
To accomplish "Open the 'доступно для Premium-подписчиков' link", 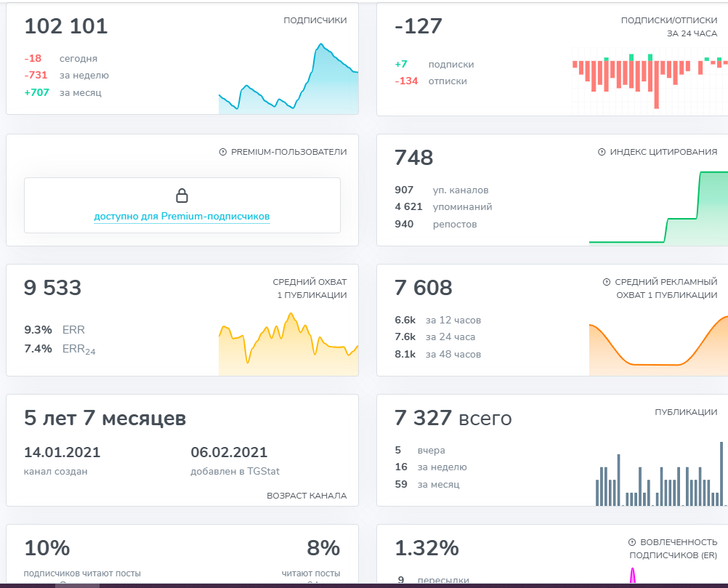I will pyautogui.click(x=182, y=217).
